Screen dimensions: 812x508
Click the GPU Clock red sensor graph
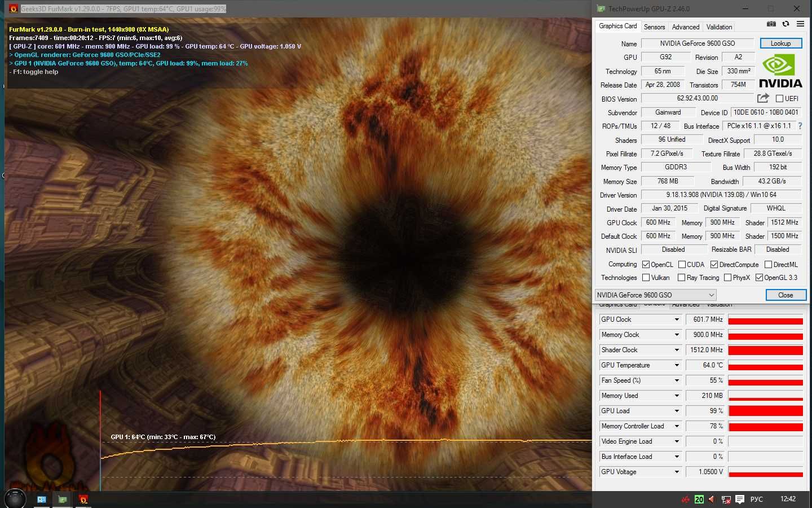[x=765, y=319]
